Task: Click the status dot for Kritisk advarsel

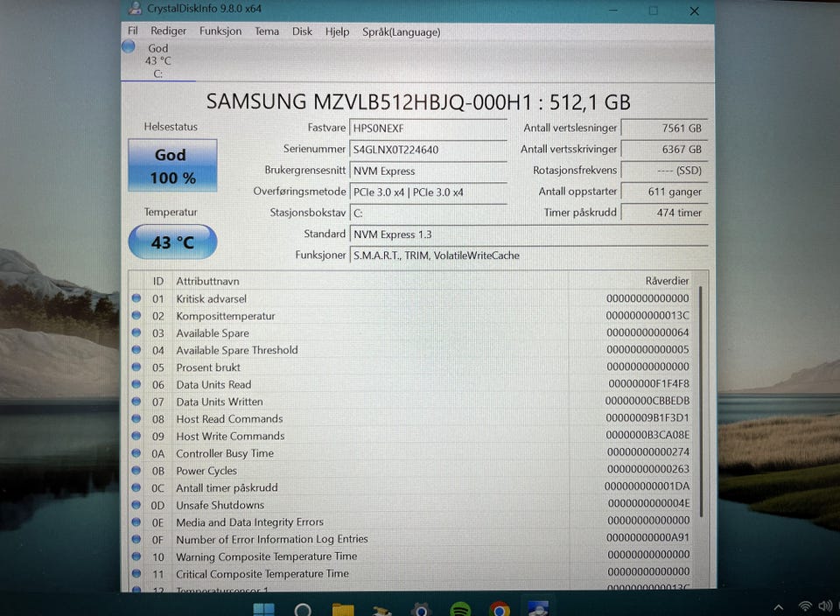Action: tap(136, 298)
